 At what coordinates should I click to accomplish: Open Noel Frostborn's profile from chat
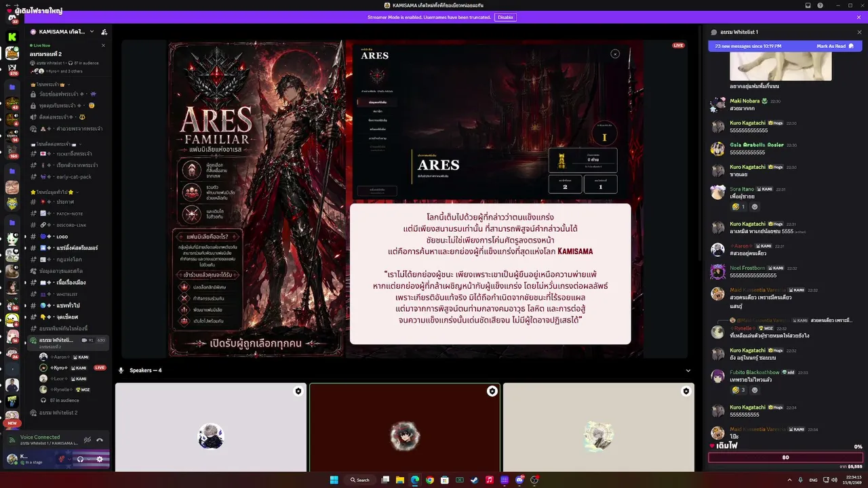click(748, 268)
